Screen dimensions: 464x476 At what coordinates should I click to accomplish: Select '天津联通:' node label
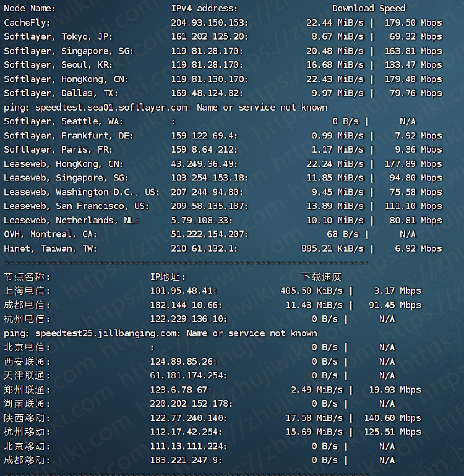[27, 375]
